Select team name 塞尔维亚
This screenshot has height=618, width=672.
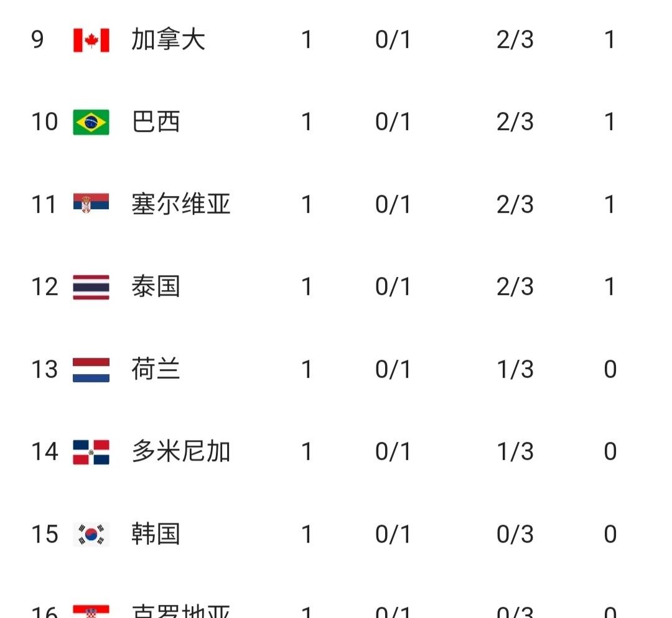click(180, 204)
